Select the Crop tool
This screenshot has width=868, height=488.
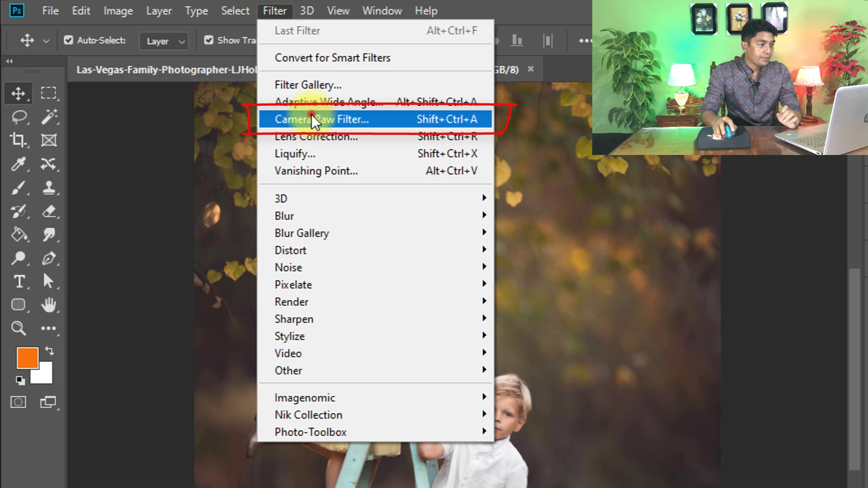[x=18, y=140]
